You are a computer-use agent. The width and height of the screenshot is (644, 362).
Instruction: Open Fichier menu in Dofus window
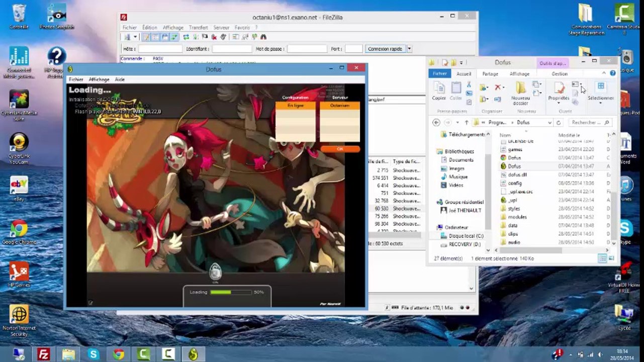tap(76, 79)
